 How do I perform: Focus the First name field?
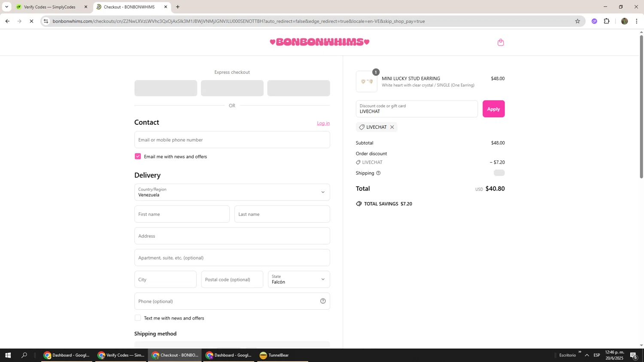182,214
